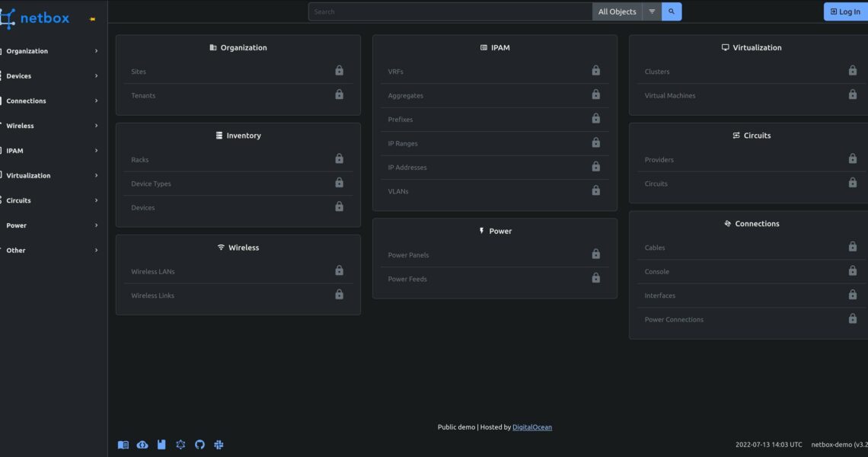This screenshot has width=868, height=457.
Task: Click the REST API cloud icon
Action: point(142,445)
